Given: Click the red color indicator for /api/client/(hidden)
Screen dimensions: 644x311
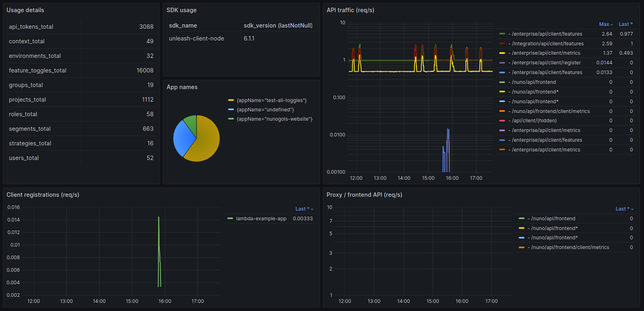Looking at the screenshot, I should [x=502, y=121].
